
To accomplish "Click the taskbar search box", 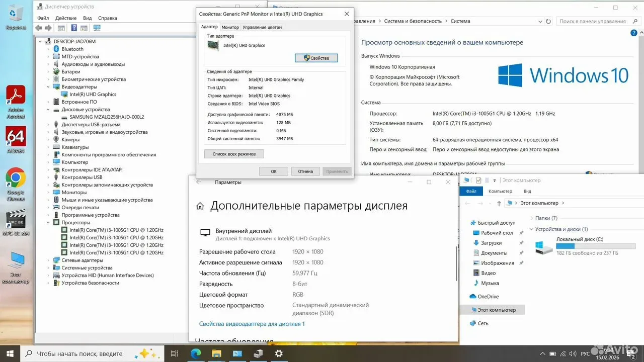I will point(93,353).
